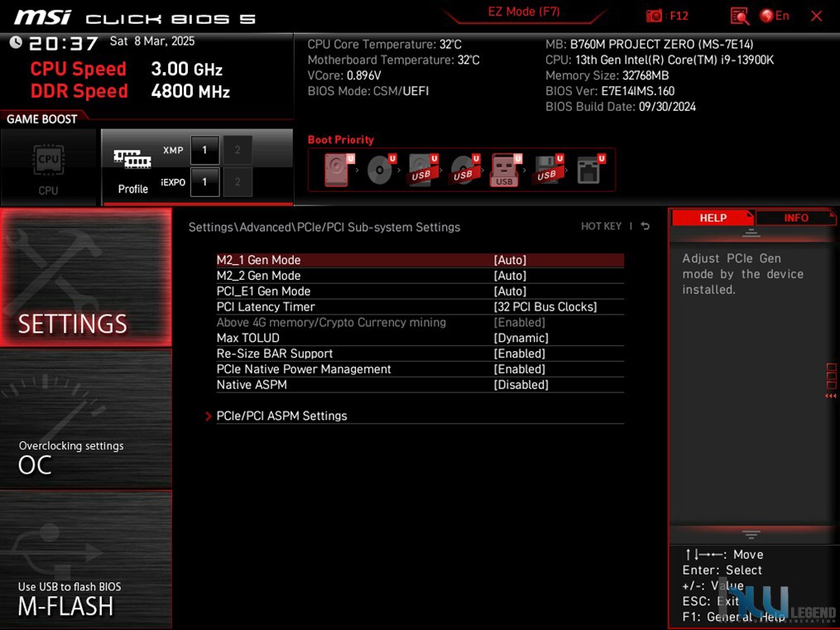Click the clock icon beside the time

coord(16,41)
